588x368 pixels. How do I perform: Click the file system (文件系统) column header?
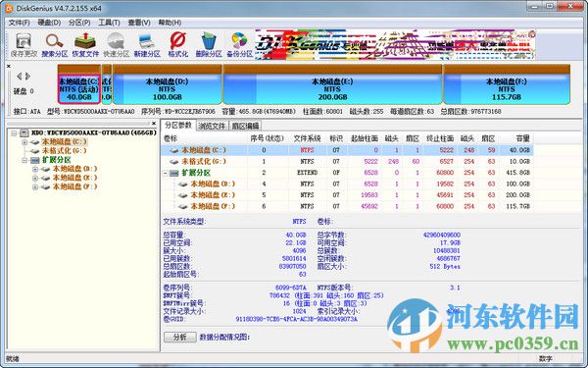pyautogui.click(x=307, y=138)
